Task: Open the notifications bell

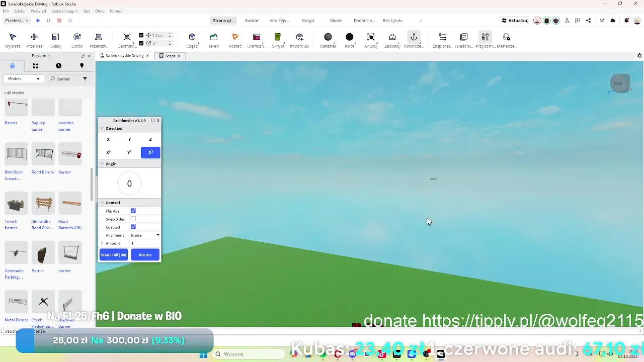Action: tap(626, 21)
